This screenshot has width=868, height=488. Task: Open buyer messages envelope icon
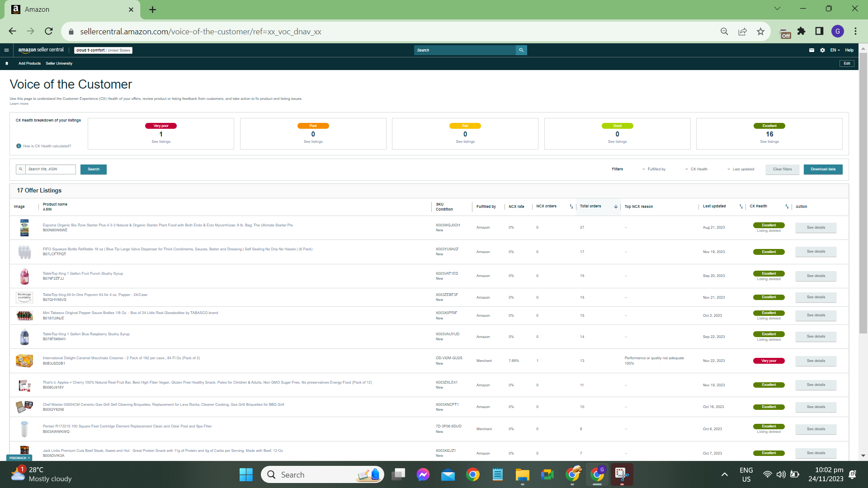click(x=811, y=50)
